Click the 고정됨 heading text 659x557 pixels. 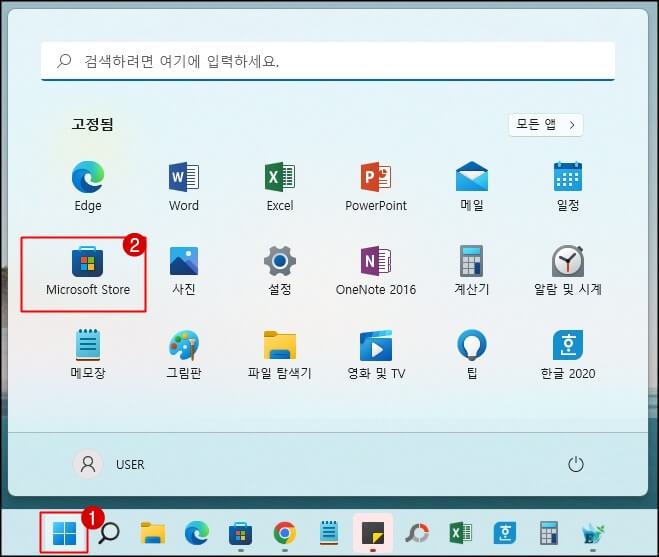tap(92, 124)
